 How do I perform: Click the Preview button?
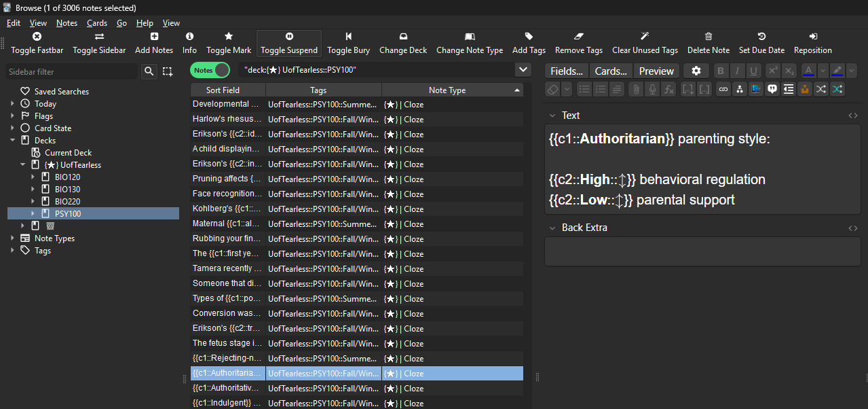656,71
